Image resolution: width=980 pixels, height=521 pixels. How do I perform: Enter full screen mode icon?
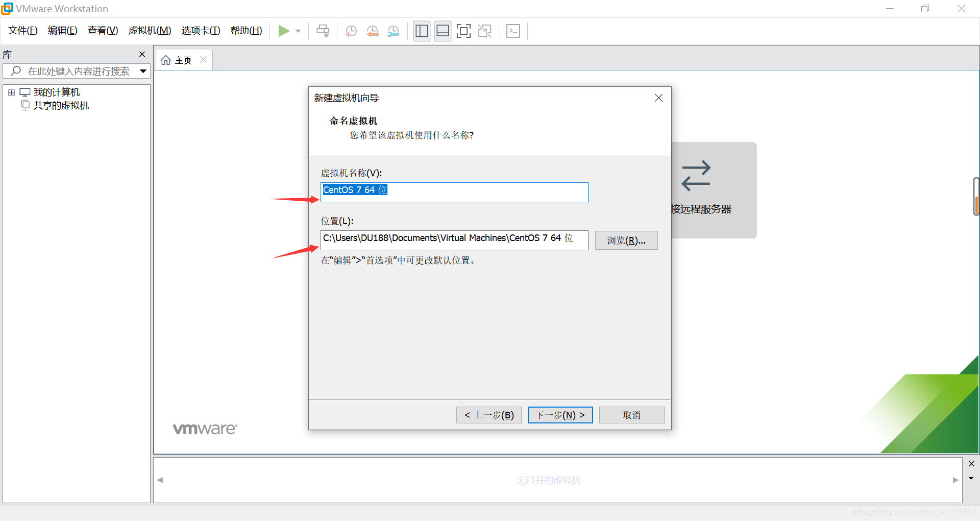463,31
